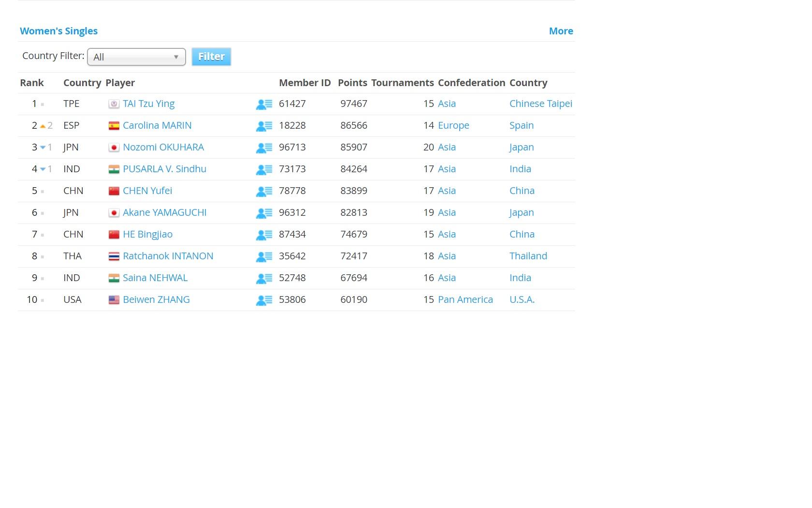
Task: Click Chinese Taipei country link
Action: tap(541, 104)
